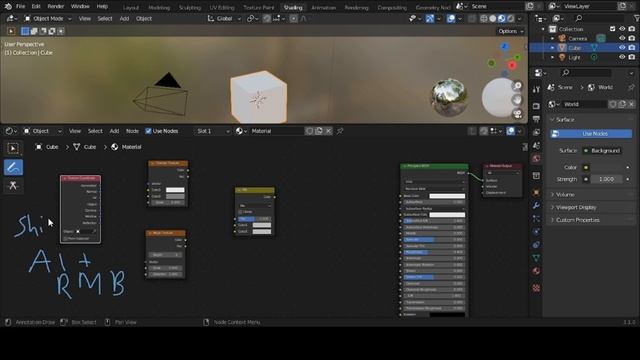Select the Links Cut tool
This screenshot has height=360, width=640.
click(x=13, y=186)
